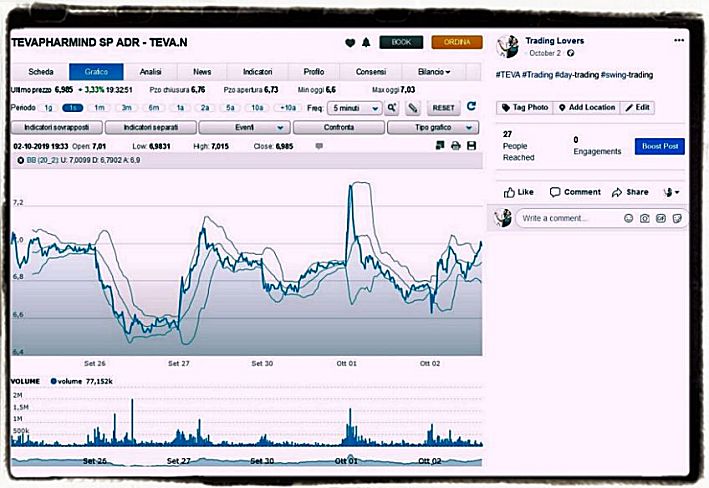Remove the BB (20_2) indicator
Image resolution: width=709 pixels, height=488 pixels.
point(20,160)
